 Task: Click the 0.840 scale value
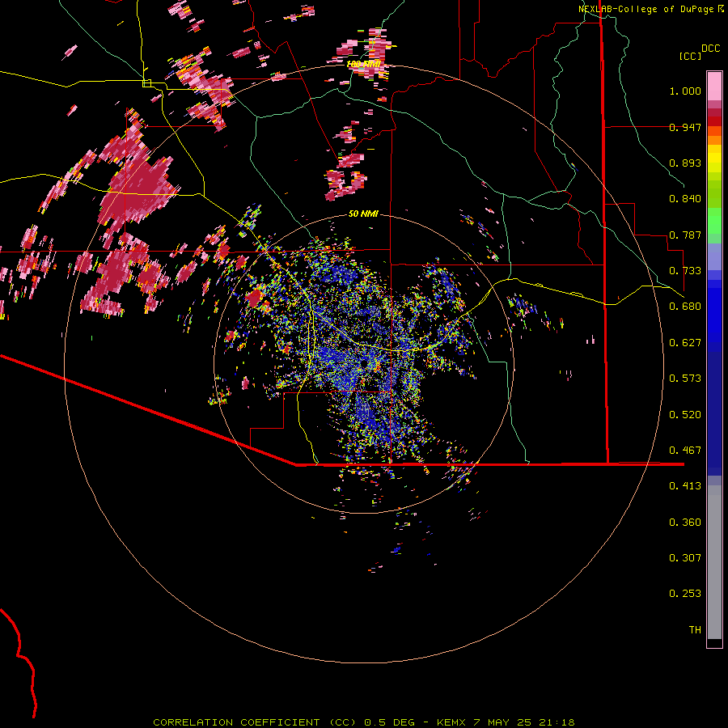[685, 199]
